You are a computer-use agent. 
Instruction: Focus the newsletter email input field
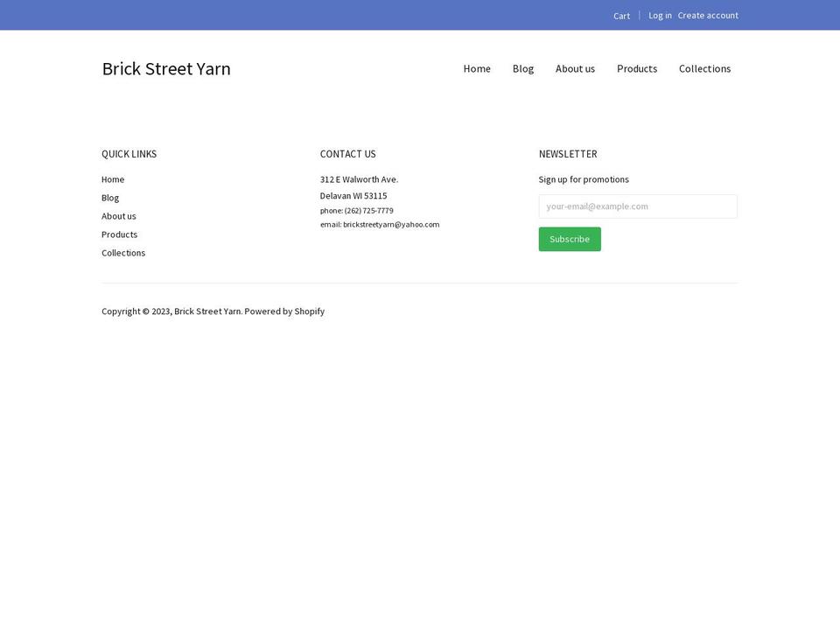637,206
